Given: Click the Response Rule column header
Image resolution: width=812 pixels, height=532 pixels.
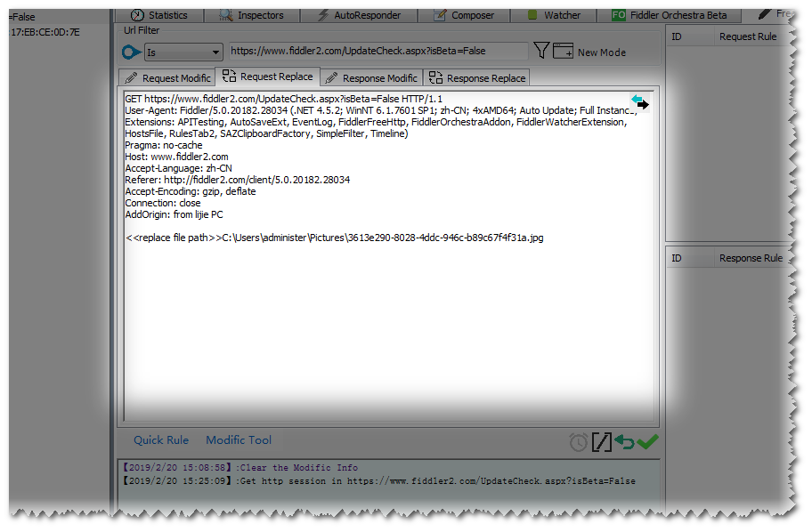Looking at the screenshot, I should point(751,258).
